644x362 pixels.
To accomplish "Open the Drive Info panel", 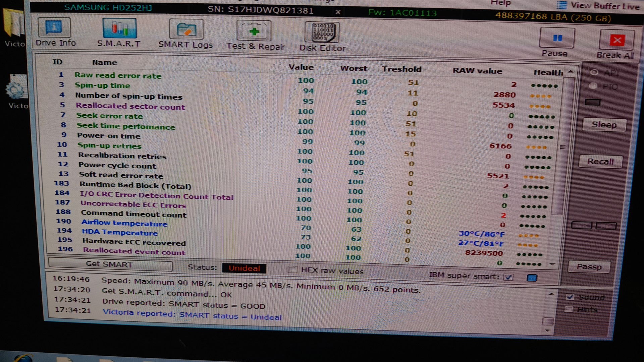I will pyautogui.click(x=55, y=32).
